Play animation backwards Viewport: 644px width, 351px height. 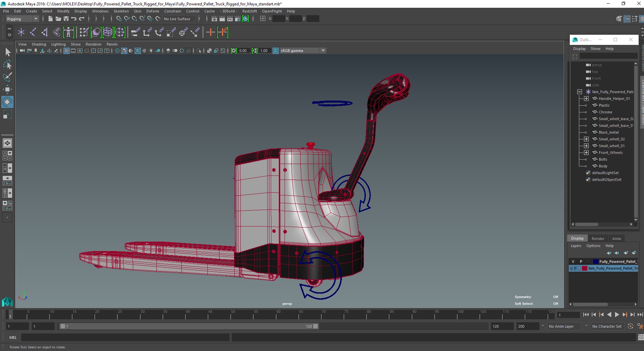pos(609,315)
